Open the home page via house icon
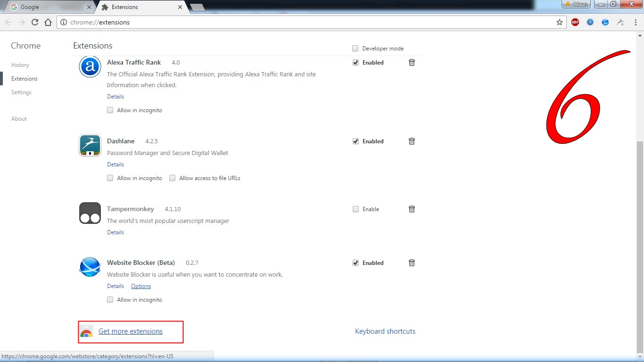Viewport: 644px width, 362px height. point(48,22)
